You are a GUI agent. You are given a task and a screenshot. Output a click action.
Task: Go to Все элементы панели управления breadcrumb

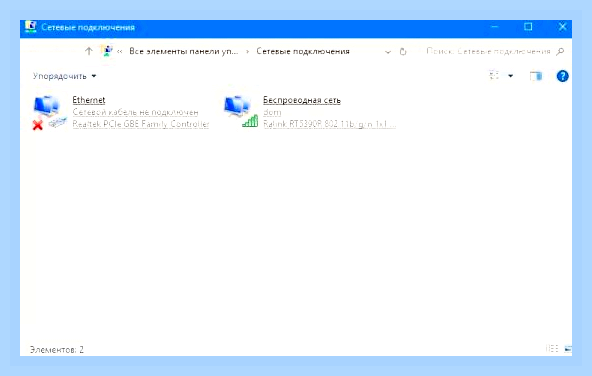point(183,51)
